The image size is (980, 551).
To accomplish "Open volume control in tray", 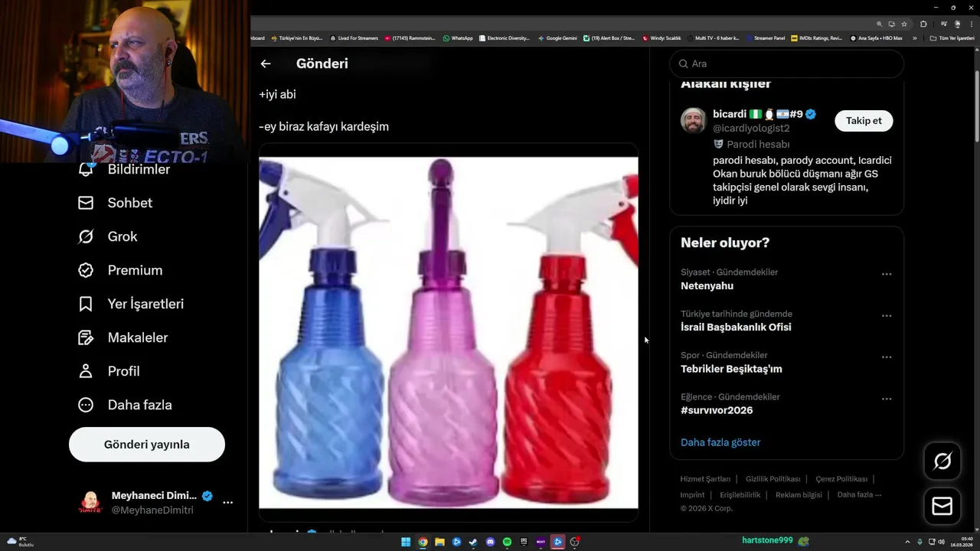I will coord(941,542).
